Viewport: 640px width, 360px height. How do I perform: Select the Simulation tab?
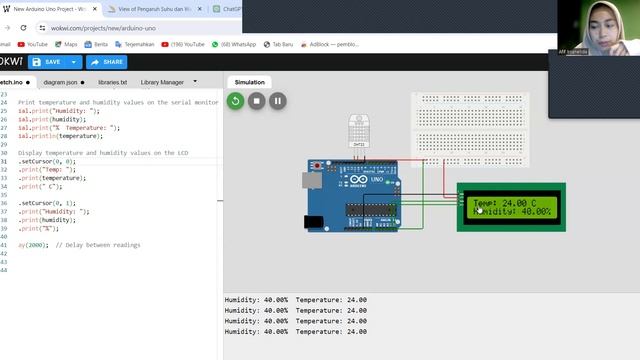click(x=249, y=82)
